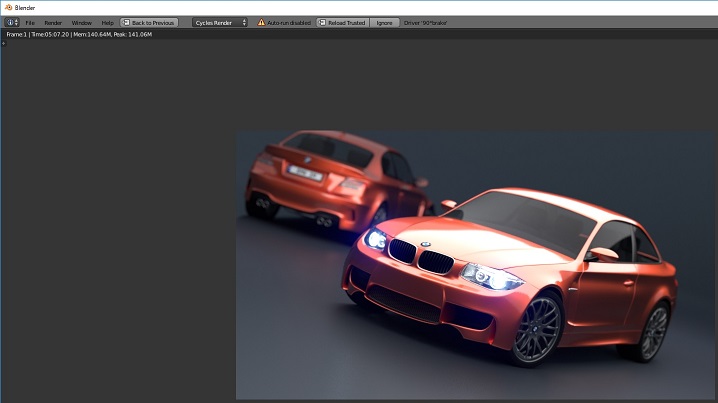Click the rendered car image
Screen dimensions: 718x403
coord(475,265)
